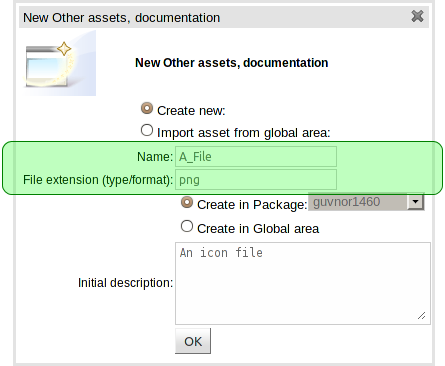Select the Create new radio button
This screenshot has height=366, width=445.
[147, 108]
